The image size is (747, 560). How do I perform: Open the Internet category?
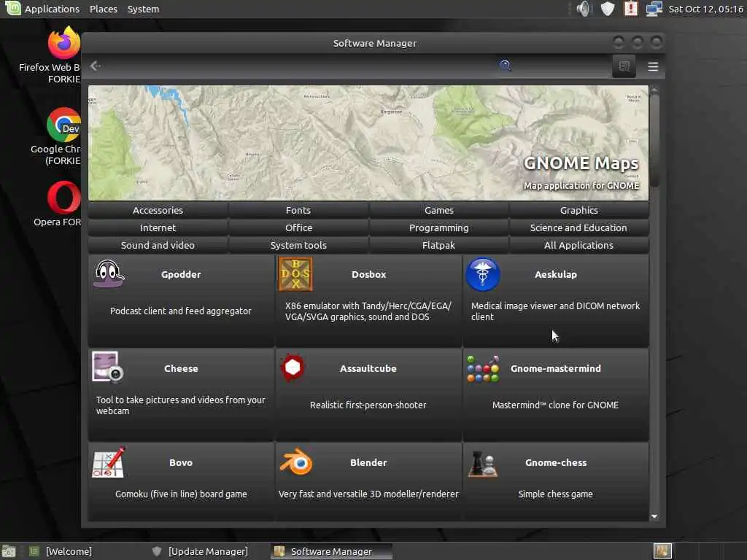point(158,227)
